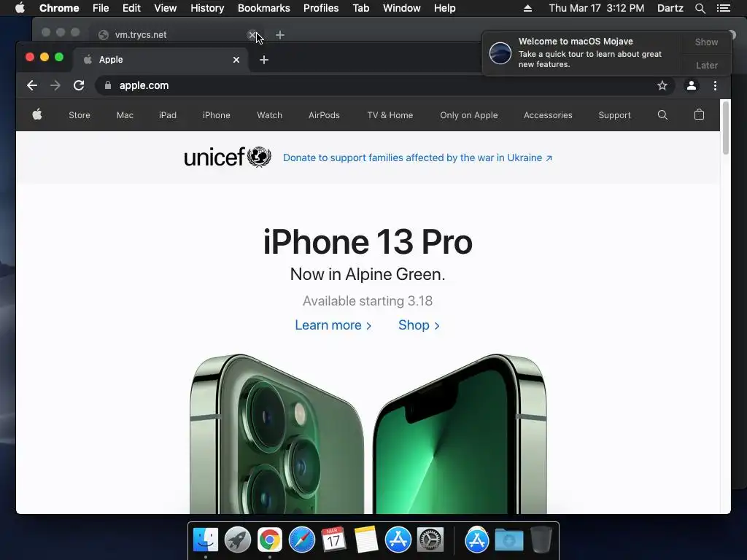Go to Watch in Apple navigation
This screenshot has width=747, height=560.
(270, 114)
